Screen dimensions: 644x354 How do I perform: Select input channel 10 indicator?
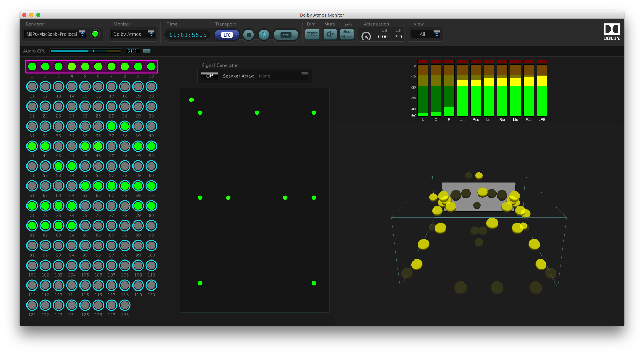pyautogui.click(x=151, y=66)
